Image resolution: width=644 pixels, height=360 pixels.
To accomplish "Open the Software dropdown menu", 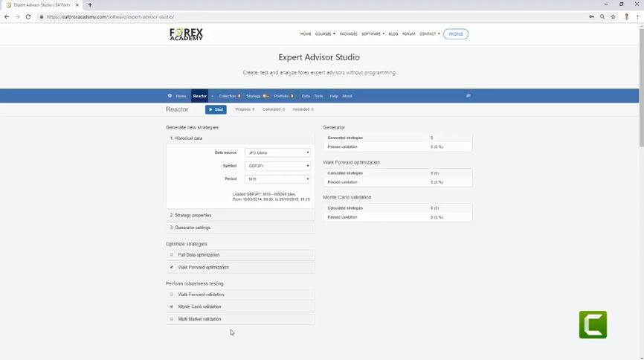I will (373, 34).
